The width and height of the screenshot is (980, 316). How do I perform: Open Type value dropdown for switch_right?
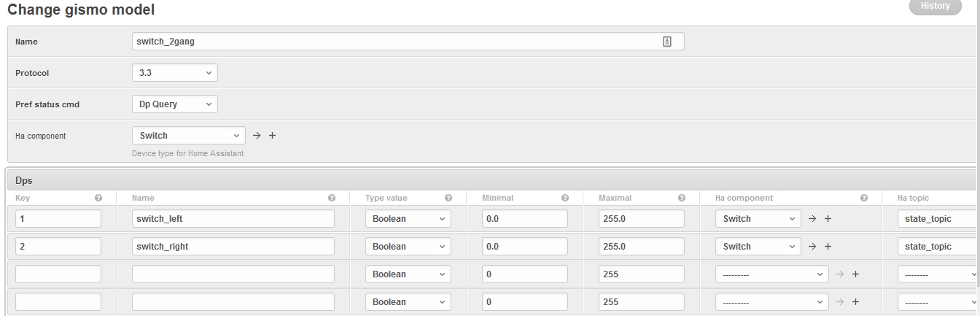tap(408, 247)
